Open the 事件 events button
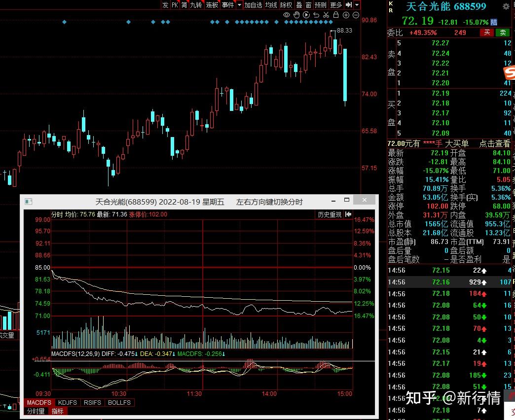Viewport: 515px width, 420px height. pos(227,5)
